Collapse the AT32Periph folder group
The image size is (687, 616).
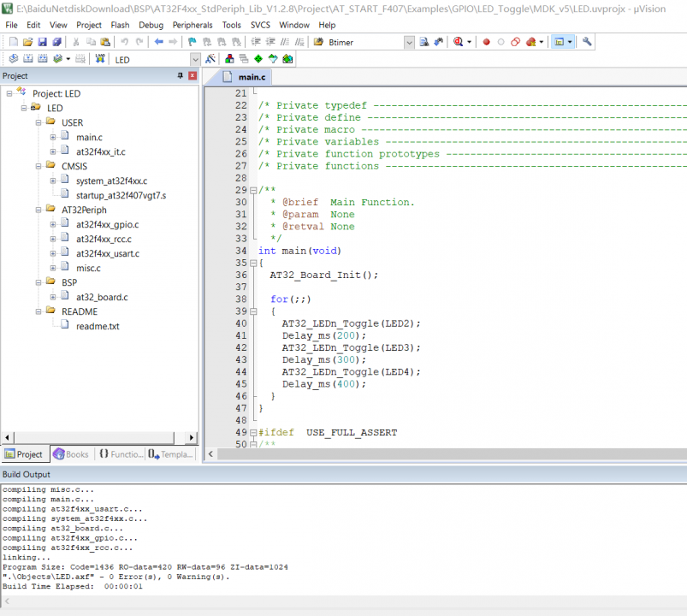tap(38, 210)
